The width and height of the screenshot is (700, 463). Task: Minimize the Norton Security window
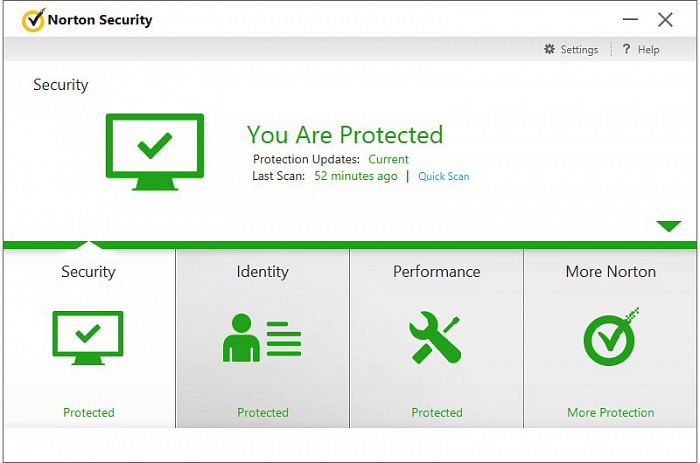[629, 20]
